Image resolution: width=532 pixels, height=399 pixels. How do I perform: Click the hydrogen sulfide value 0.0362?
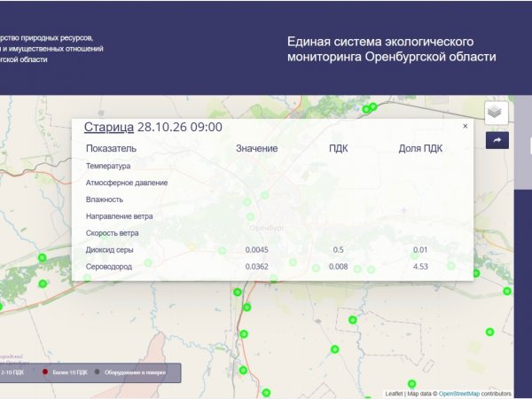click(257, 267)
